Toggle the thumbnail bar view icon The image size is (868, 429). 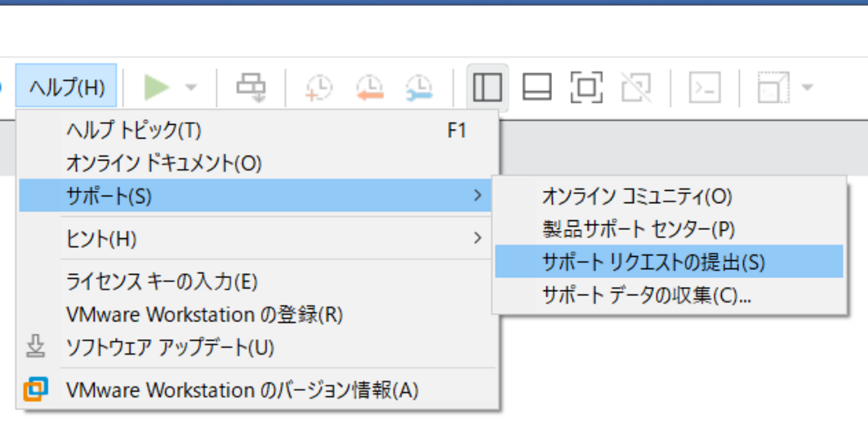point(537,87)
